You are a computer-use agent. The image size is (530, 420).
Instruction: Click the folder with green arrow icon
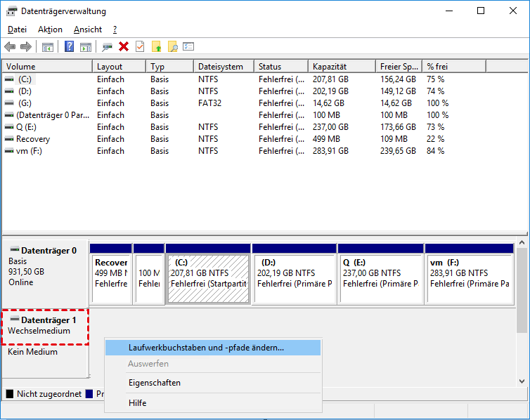(157, 46)
